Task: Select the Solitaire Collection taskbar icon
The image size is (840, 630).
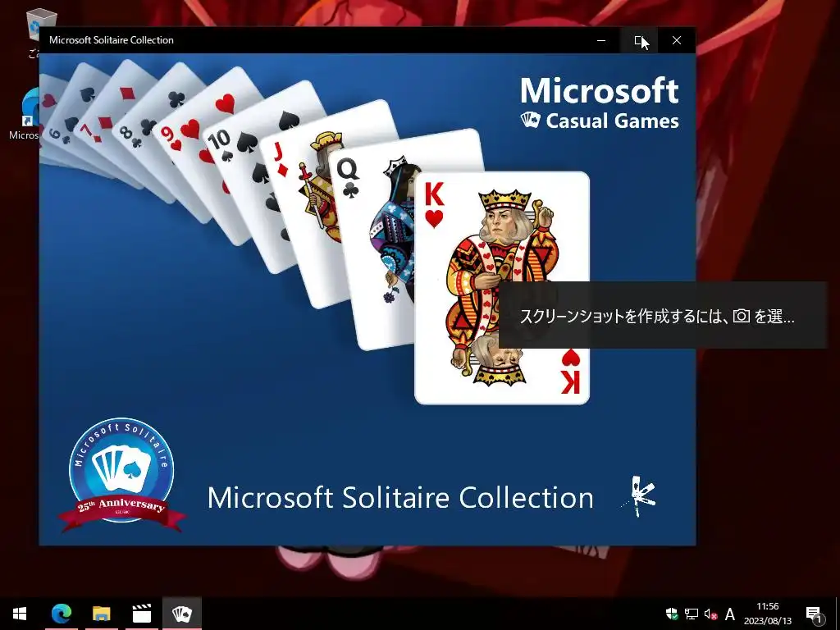Action: coord(181,614)
